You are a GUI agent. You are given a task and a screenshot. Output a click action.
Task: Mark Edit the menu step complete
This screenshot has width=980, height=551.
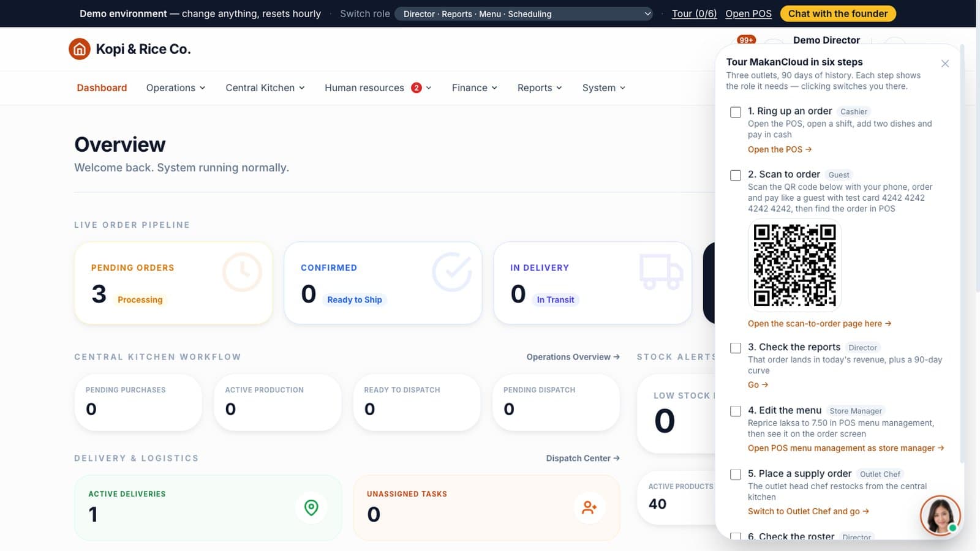click(736, 411)
